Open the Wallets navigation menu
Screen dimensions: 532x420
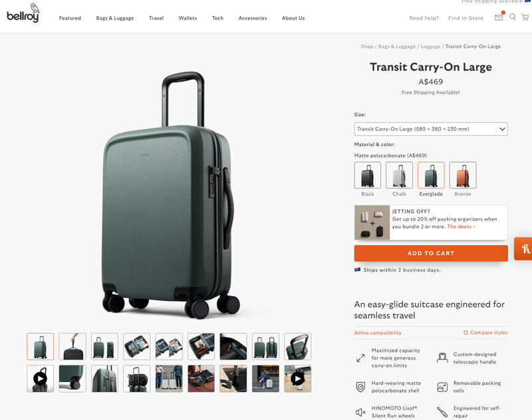[x=188, y=18]
